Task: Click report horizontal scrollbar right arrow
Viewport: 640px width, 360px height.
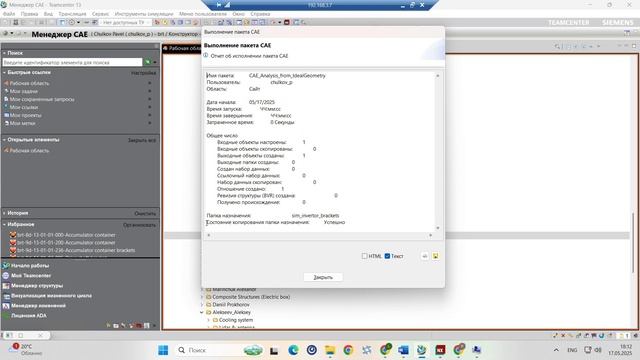Action: [x=430, y=235]
